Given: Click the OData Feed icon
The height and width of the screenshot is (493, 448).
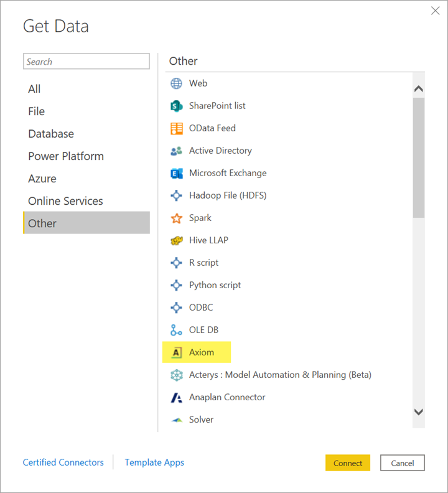Looking at the screenshot, I should tap(177, 128).
